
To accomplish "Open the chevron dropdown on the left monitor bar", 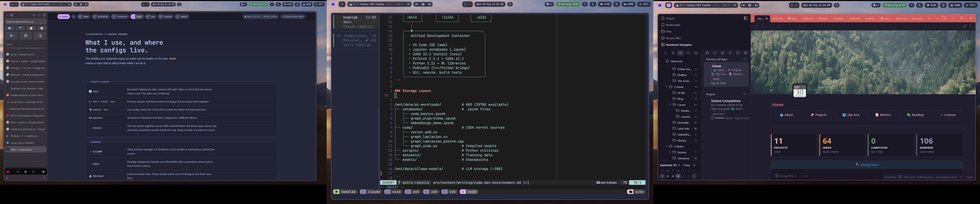I will pyautogui.click(x=273, y=5).
